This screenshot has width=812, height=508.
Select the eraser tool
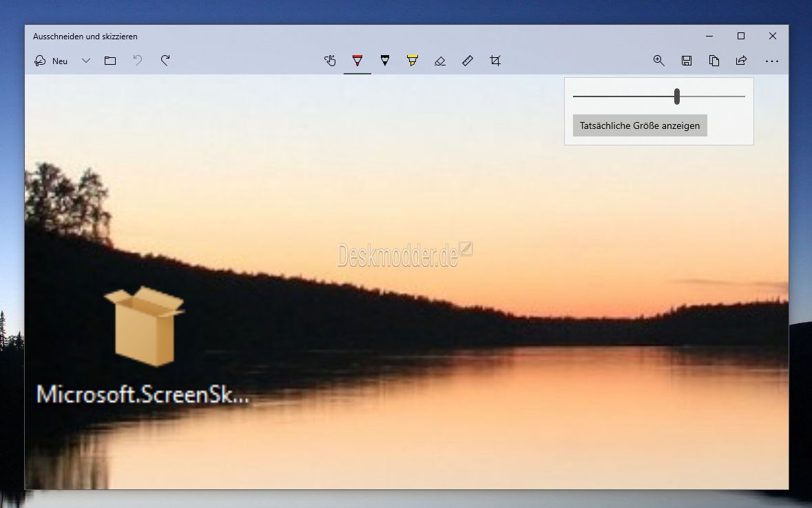tap(439, 61)
